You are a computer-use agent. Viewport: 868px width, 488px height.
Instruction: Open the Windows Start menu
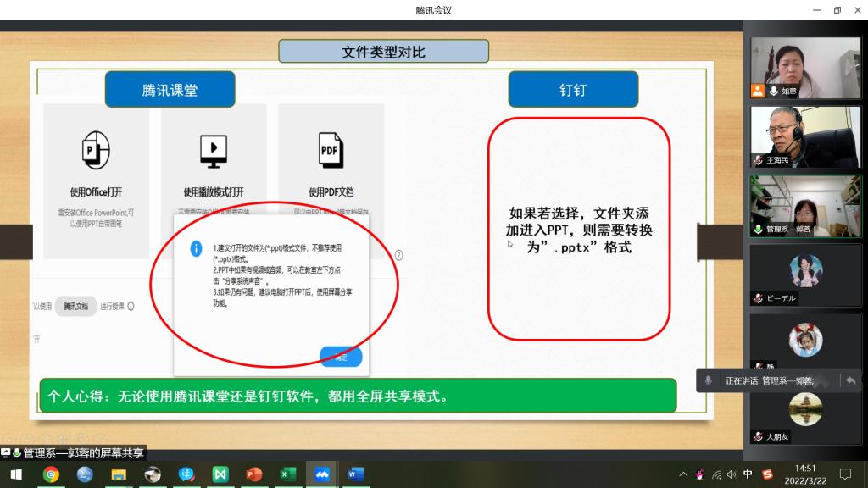(17, 474)
